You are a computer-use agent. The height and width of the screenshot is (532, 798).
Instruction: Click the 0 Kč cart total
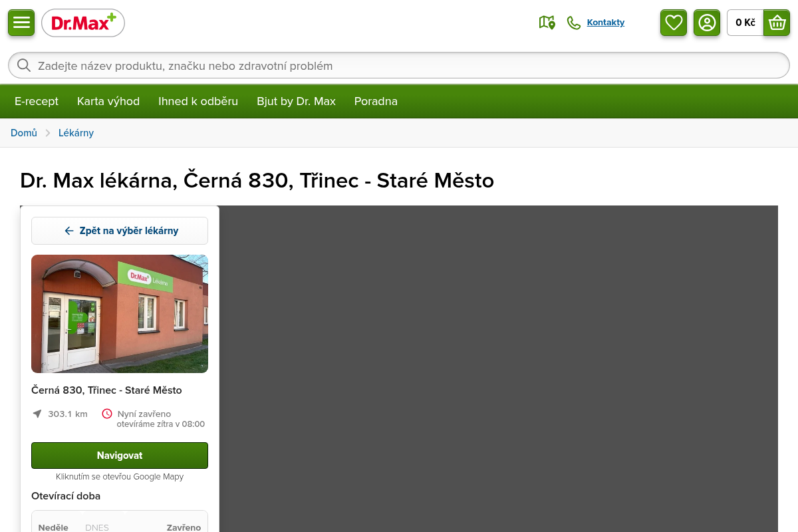tap(745, 23)
